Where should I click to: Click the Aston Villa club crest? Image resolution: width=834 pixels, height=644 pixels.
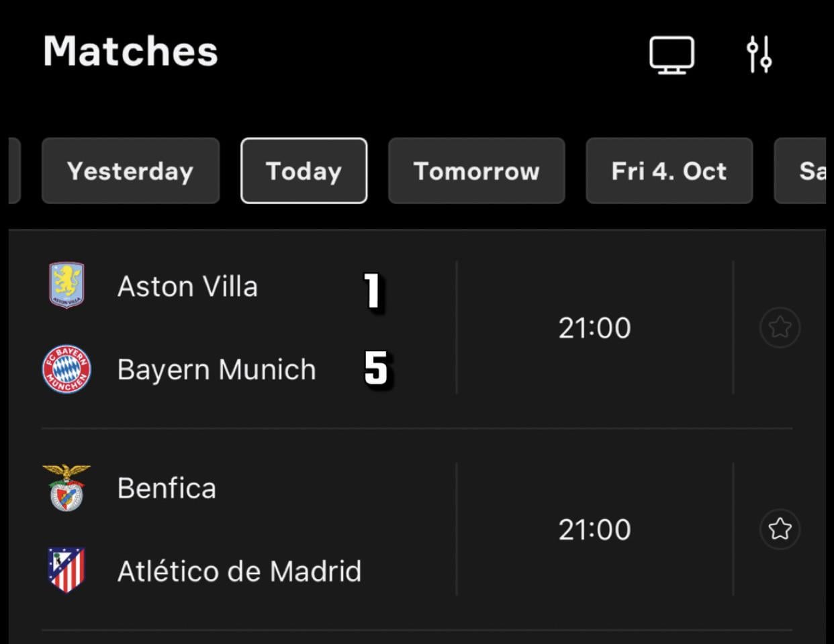point(66,285)
